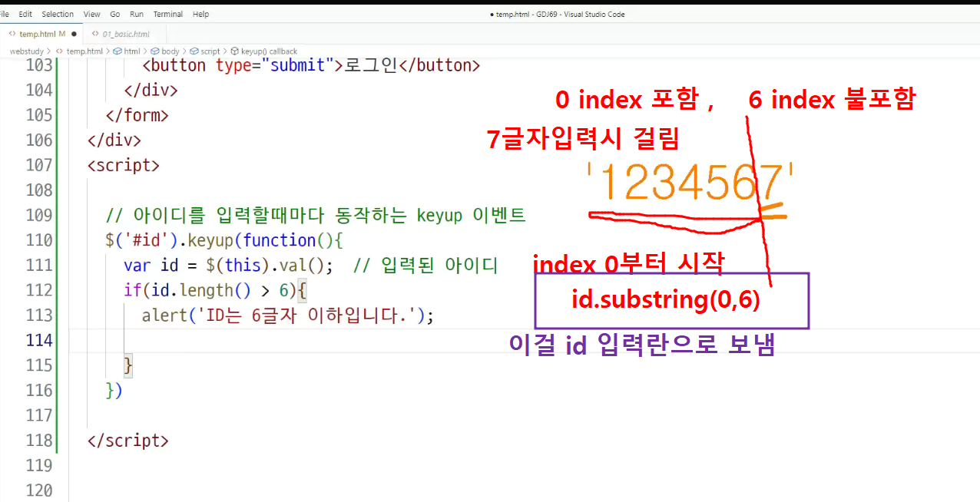Expand the html breadcrumb element
The image size is (980, 502).
[131, 51]
